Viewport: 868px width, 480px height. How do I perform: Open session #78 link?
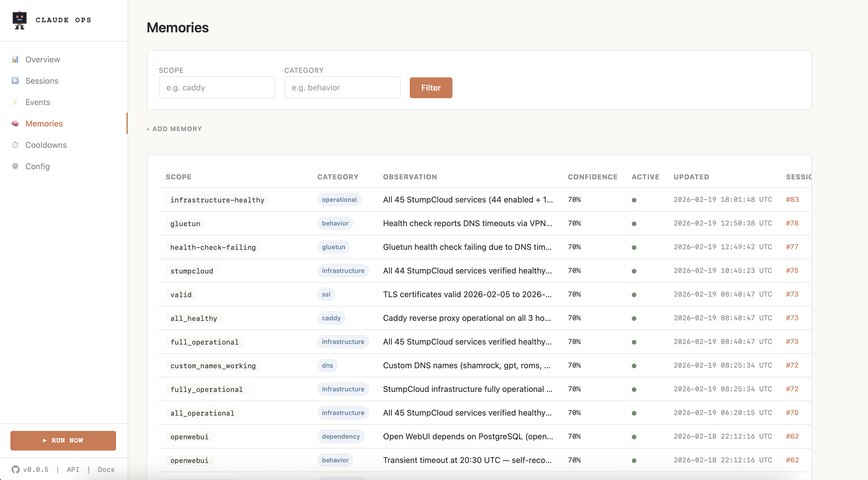coord(792,223)
